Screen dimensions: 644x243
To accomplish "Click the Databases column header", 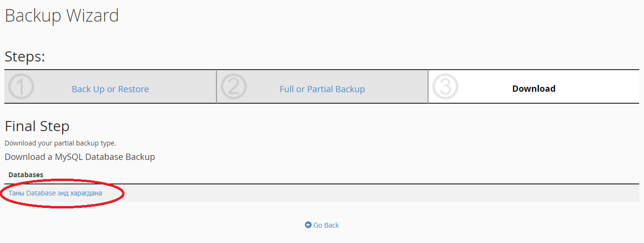I will click(x=26, y=175).
